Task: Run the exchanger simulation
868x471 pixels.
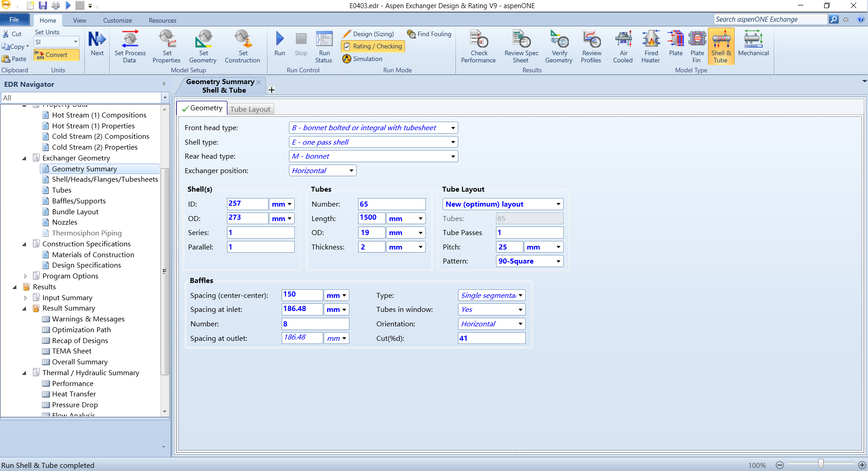Action: tap(280, 44)
